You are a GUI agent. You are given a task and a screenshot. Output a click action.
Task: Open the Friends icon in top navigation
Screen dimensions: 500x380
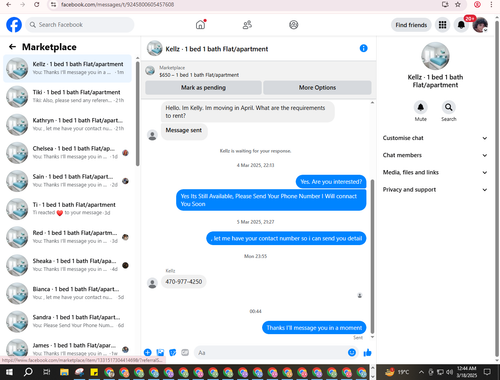247,25
